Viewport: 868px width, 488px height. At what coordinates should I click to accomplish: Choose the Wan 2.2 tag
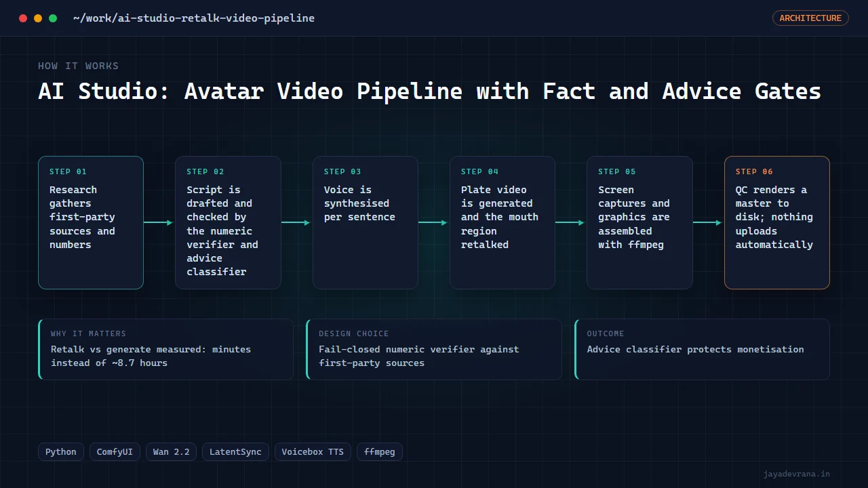(172, 452)
